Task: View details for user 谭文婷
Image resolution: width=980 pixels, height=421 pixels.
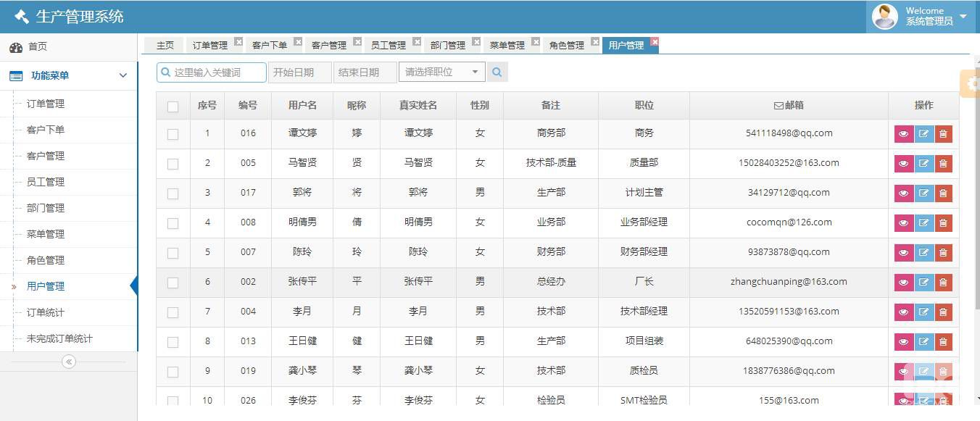Action: point(903,134)
